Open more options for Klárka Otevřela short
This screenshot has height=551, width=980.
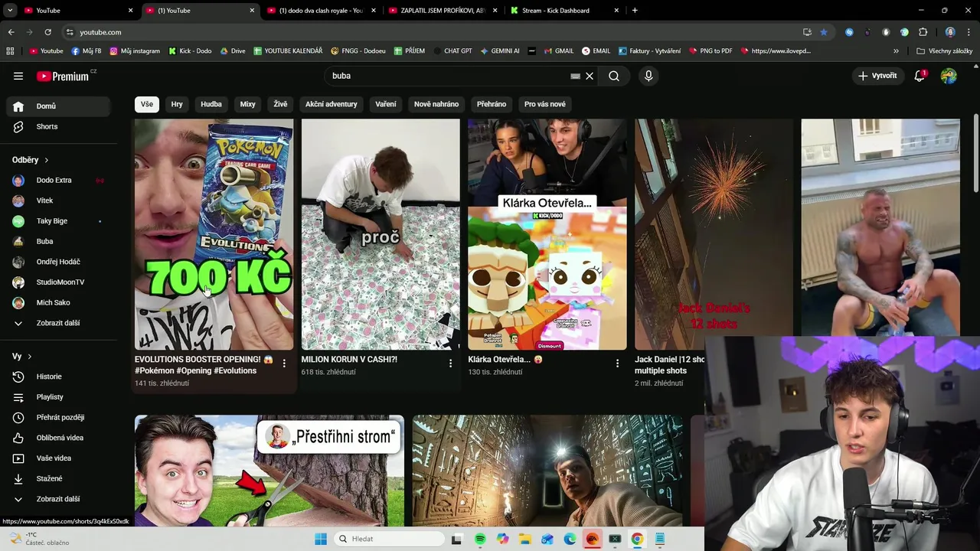coord(617,364)
